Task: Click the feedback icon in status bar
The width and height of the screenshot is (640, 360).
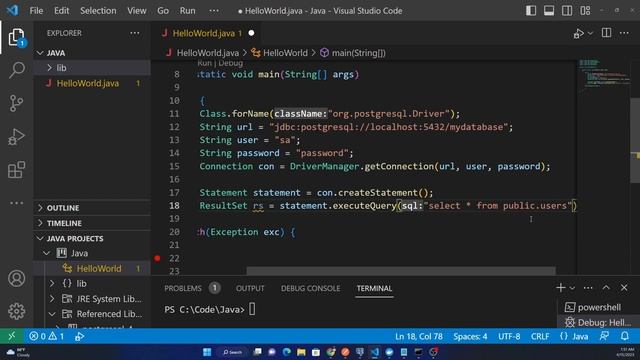Action: pos(604,336)
